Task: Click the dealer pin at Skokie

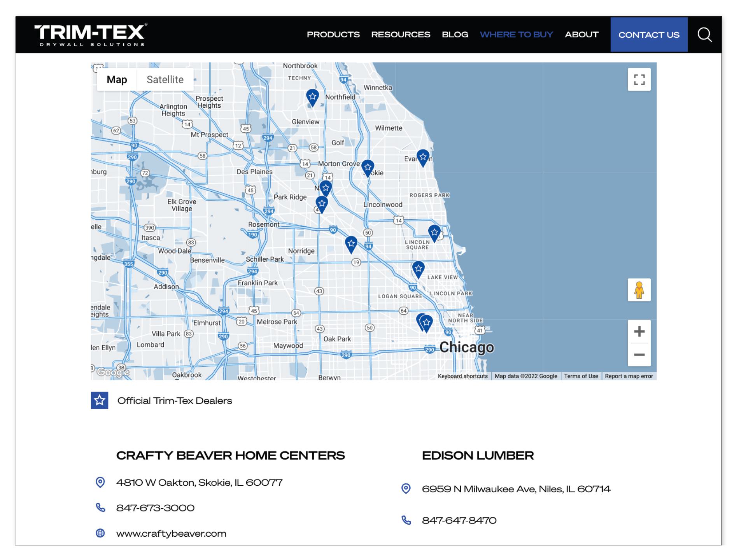Action: click(368, 168)
